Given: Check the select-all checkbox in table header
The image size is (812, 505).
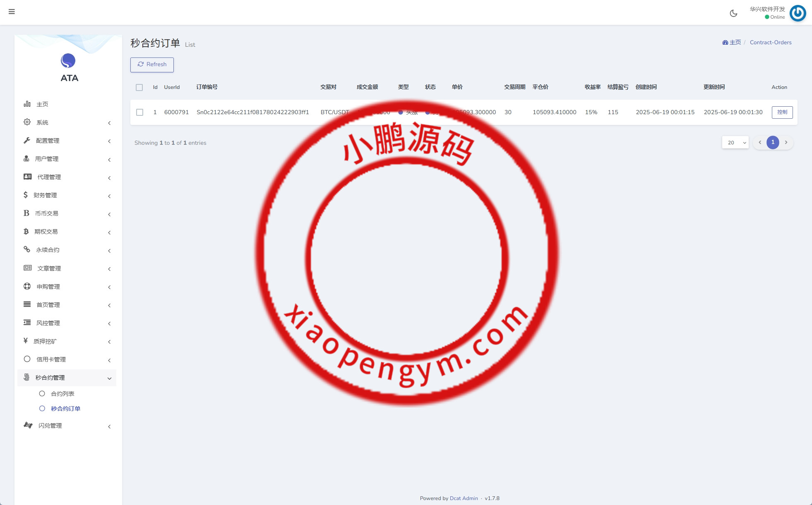Looking at the screenshot, I should click(139, 87).
